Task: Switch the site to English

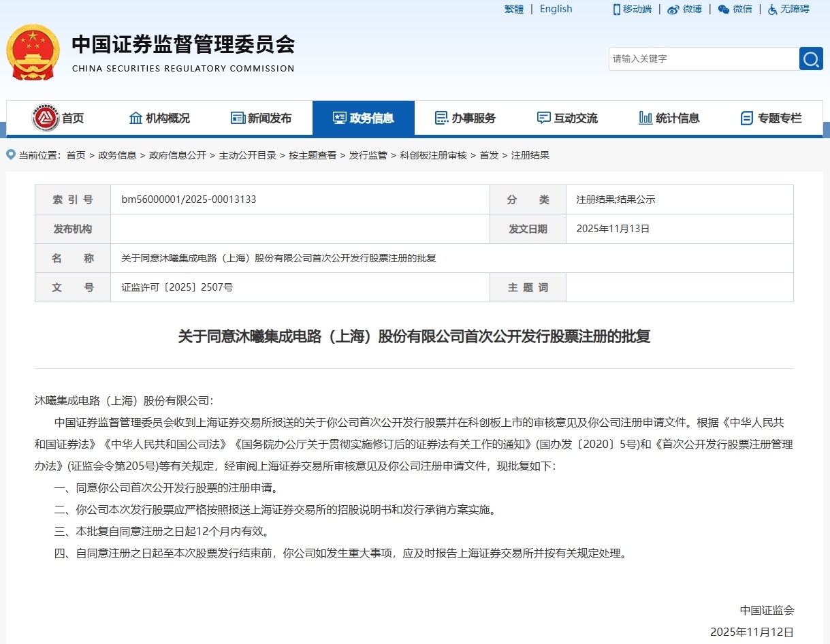Action: tap(556, 9)
